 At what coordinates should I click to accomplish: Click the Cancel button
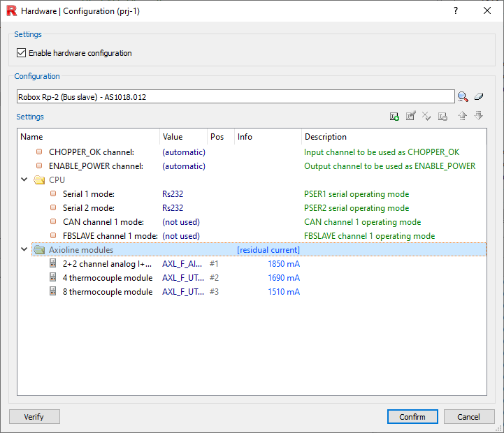pos(469,417)
